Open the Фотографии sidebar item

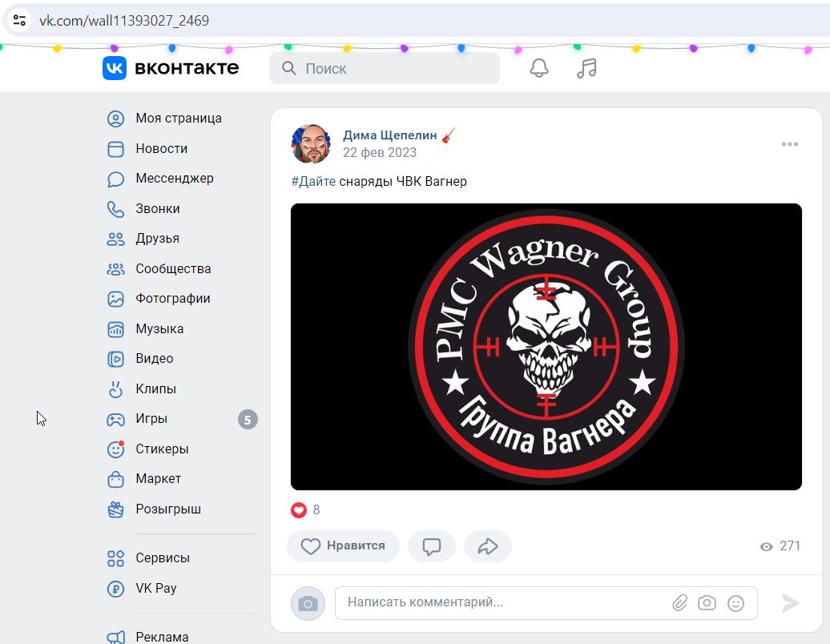click(x=172, y=299)
